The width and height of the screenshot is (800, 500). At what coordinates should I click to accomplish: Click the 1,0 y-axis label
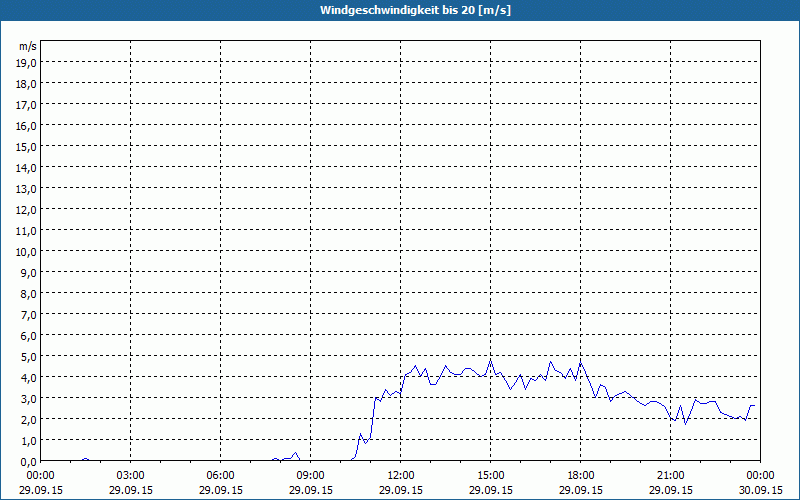[29, 440]
